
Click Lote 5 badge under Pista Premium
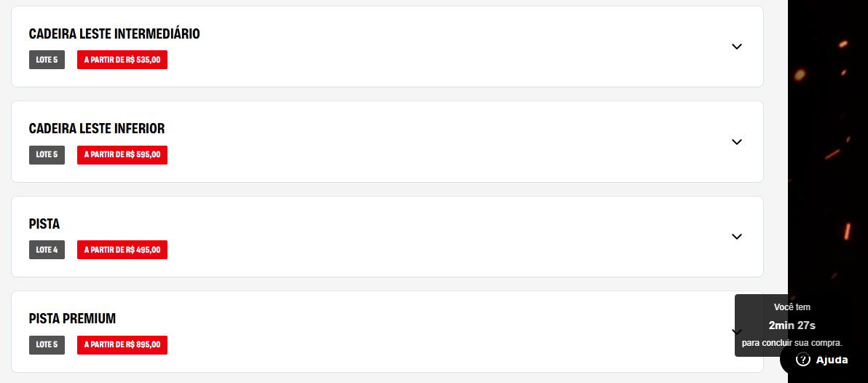(47, 344)
